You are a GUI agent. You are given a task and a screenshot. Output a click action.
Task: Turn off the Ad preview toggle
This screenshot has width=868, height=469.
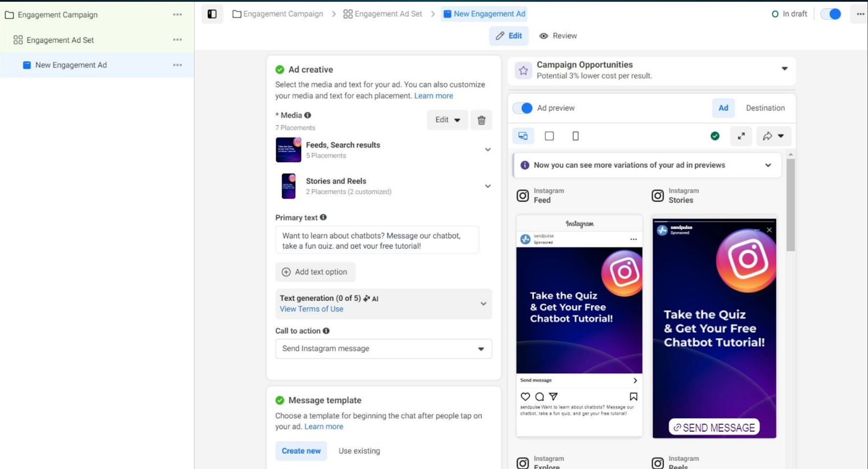(522, 108)
